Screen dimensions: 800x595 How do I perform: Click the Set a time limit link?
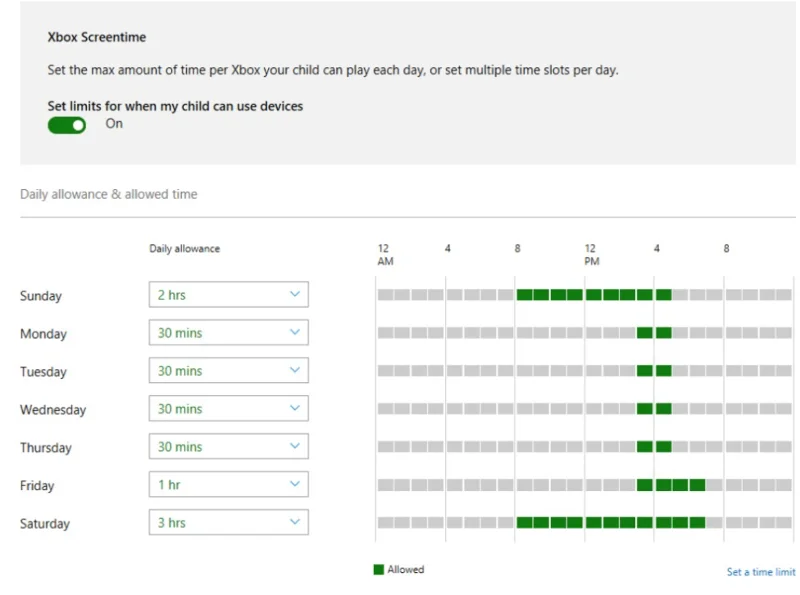pyautogui.click(x=760, y=572)
